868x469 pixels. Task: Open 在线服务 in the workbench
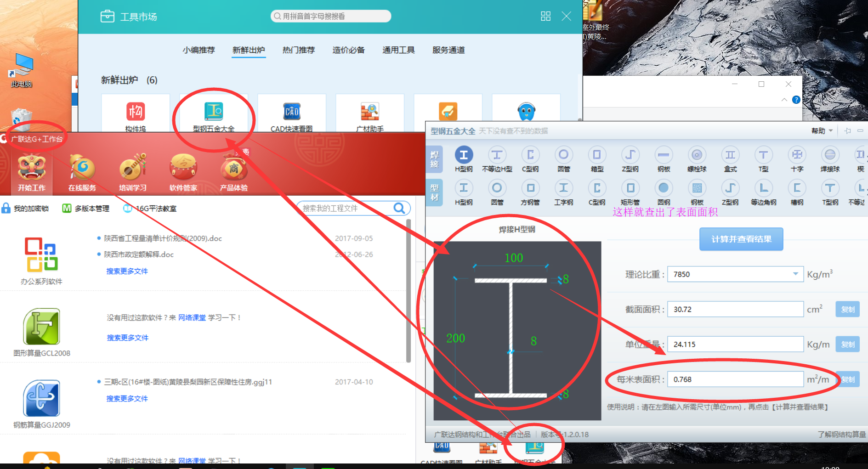82,173
